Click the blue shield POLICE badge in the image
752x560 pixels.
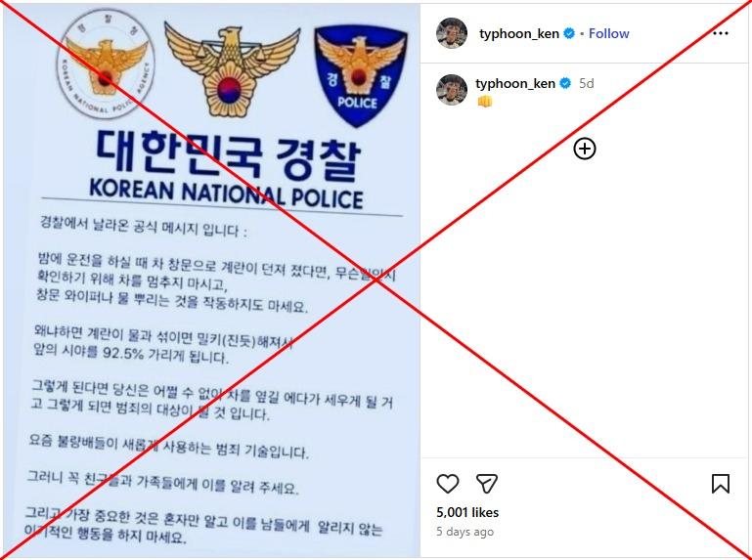tap(361, 76)
